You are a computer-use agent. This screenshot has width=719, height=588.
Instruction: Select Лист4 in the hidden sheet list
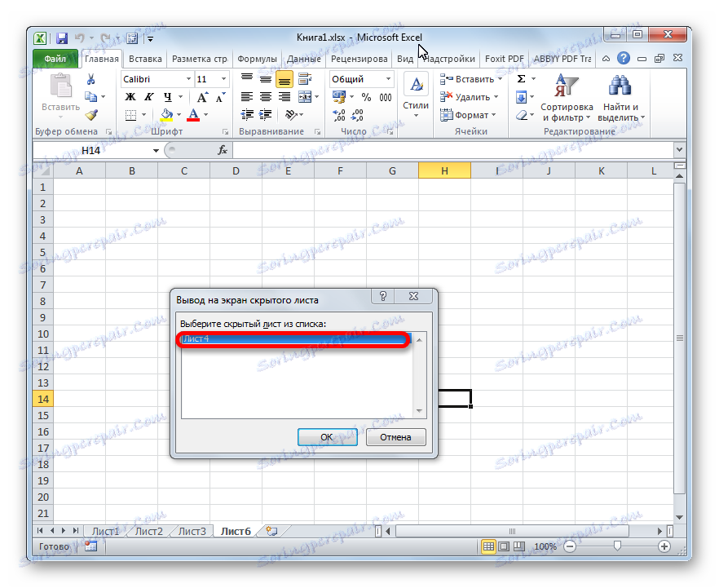tap(297, 339)
